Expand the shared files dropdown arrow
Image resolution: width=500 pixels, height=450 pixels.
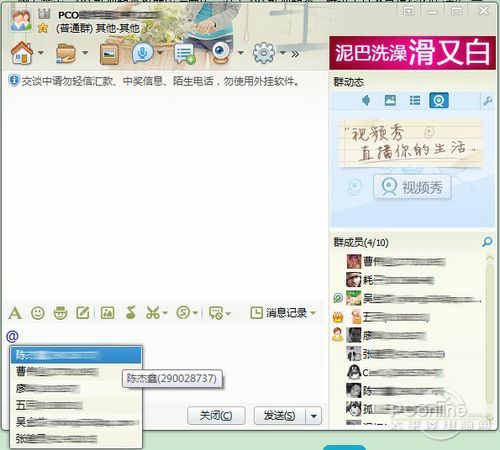point(85,52)
